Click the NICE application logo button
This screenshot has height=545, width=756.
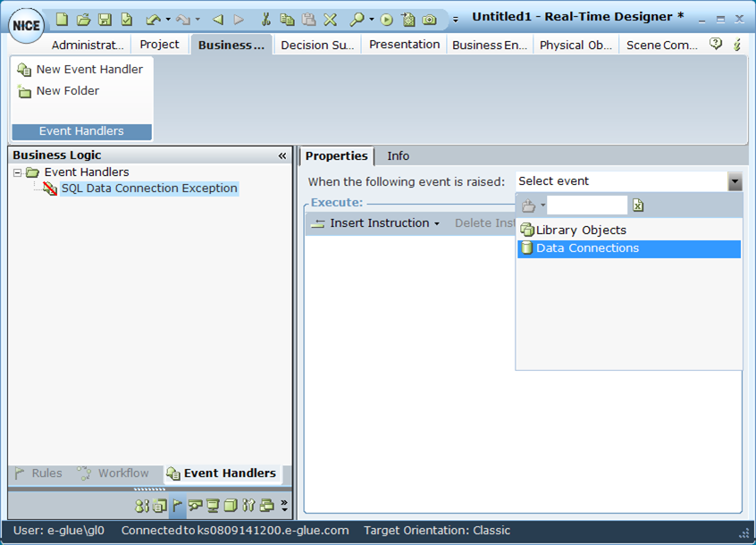coord(26,25)
